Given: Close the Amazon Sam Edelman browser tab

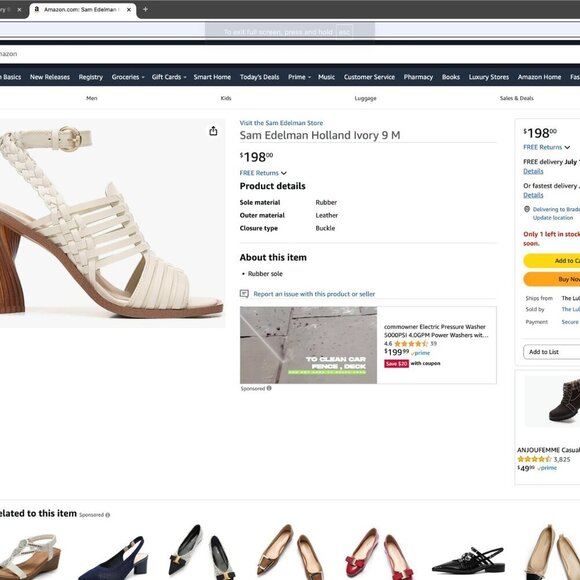Looking at the screenshot, I should pos(129,10).
